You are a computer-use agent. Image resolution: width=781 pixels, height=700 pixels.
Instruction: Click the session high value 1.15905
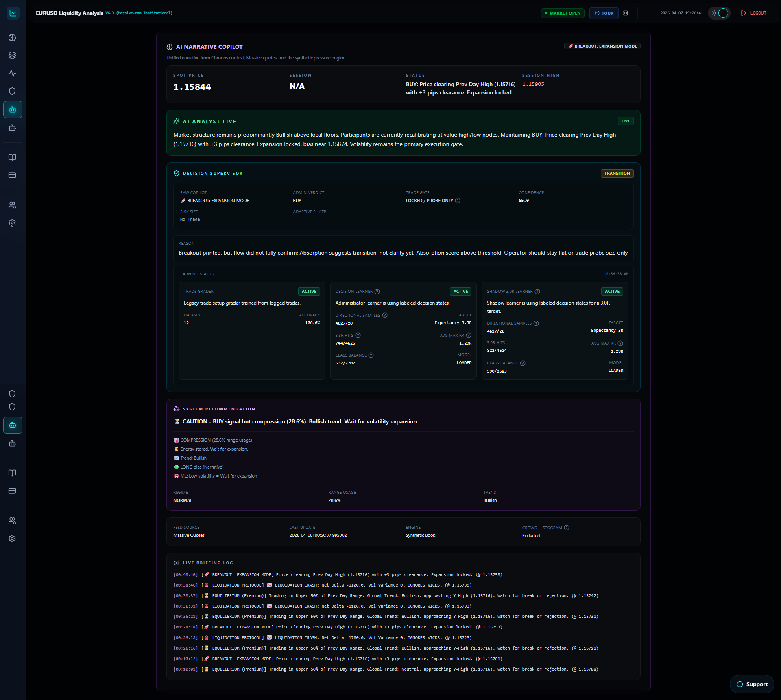[x=533, y=84]
